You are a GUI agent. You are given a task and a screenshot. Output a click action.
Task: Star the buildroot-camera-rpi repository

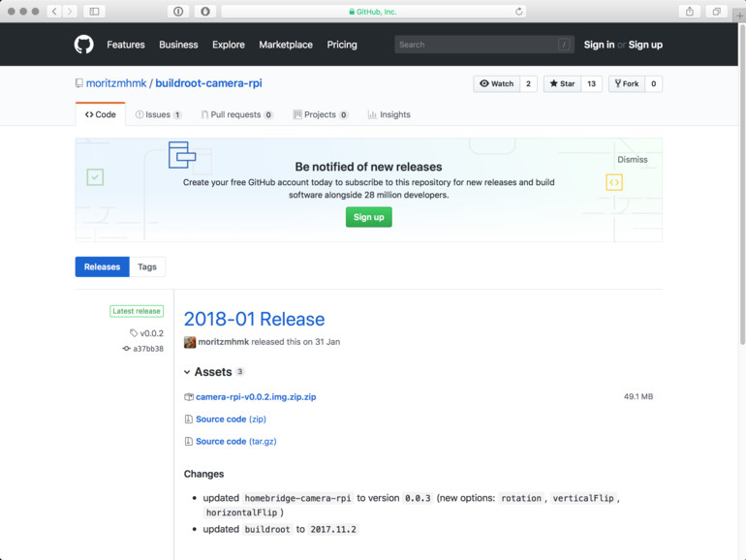tap(562, 83)
